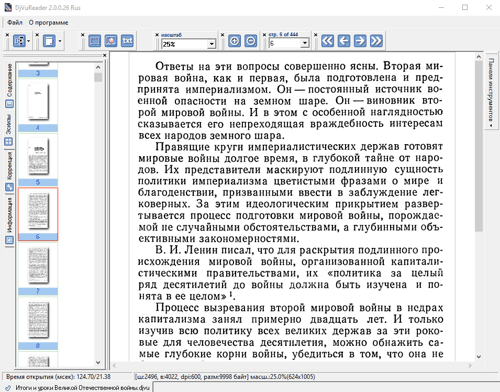Switch to the Содержание tab

pos(10,85)
